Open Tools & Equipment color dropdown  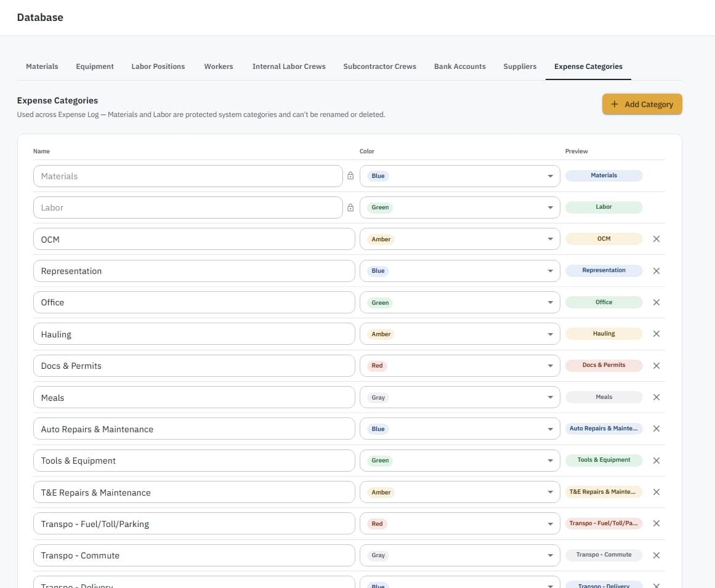(459, 461)
